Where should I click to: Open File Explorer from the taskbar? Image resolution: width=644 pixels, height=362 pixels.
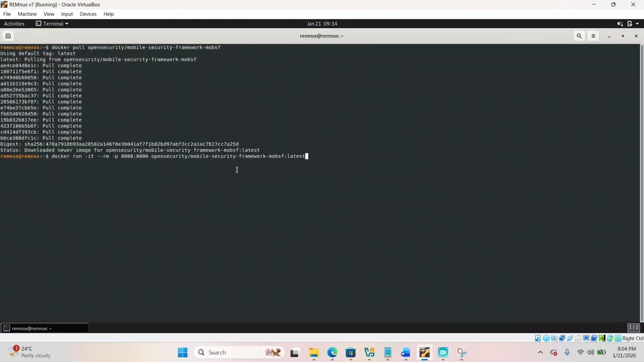pos(313,352)
